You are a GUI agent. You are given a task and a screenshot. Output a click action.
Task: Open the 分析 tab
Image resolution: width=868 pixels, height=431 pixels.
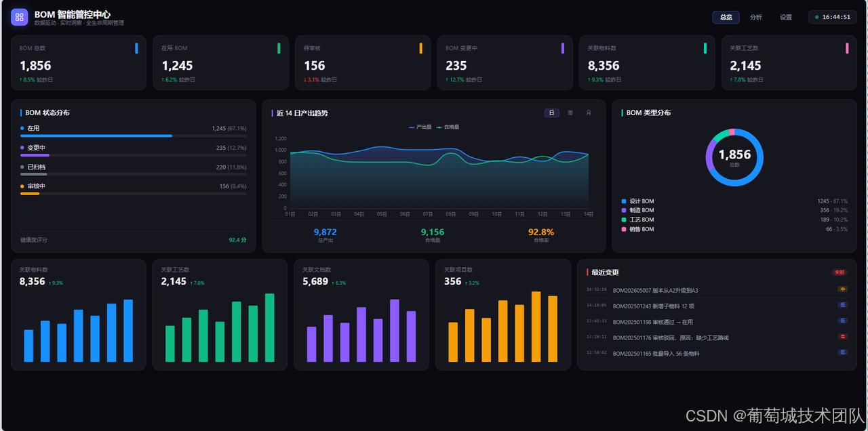click(x=755, y=17)
